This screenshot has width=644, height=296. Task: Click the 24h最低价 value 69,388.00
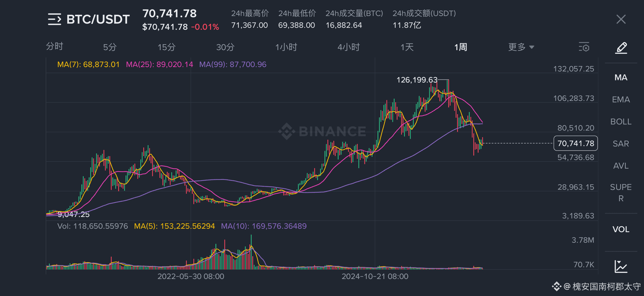tap(296, 25)
